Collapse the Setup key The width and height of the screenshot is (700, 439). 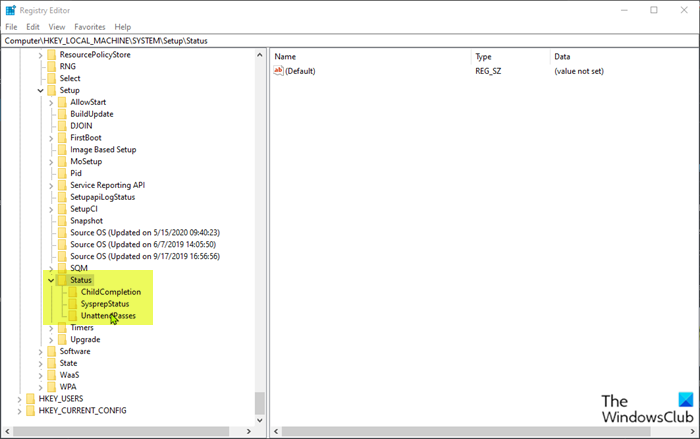[x=41, y=91]
